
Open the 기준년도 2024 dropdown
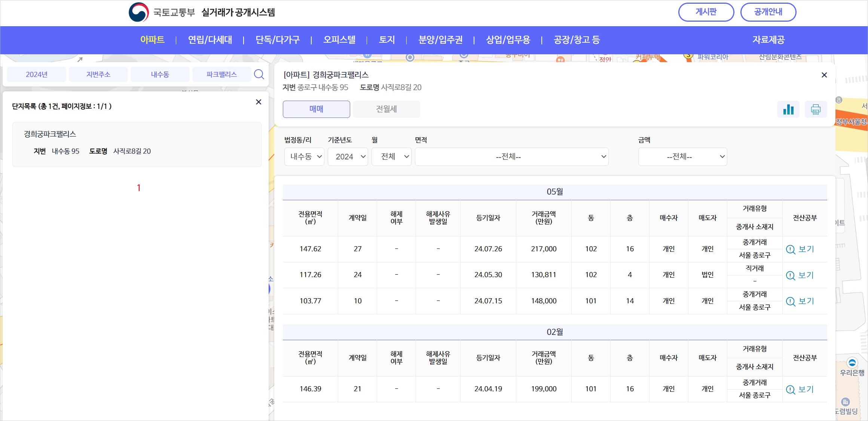pyautogui.click(x=348, y=156)
